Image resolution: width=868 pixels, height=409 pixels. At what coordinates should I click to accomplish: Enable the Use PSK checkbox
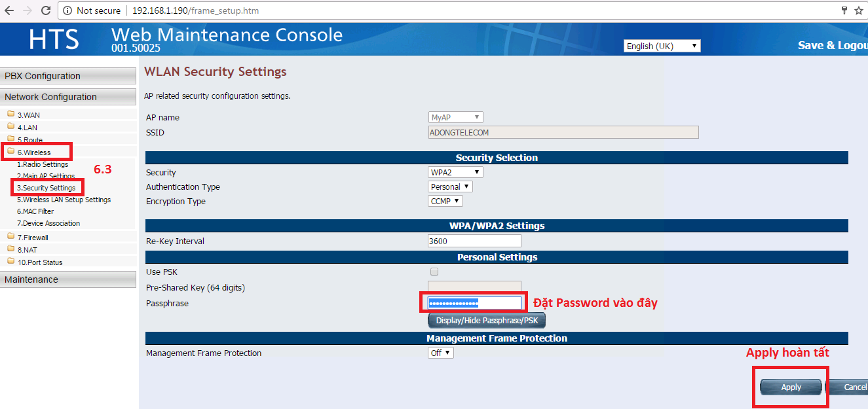tap(434, 272)
